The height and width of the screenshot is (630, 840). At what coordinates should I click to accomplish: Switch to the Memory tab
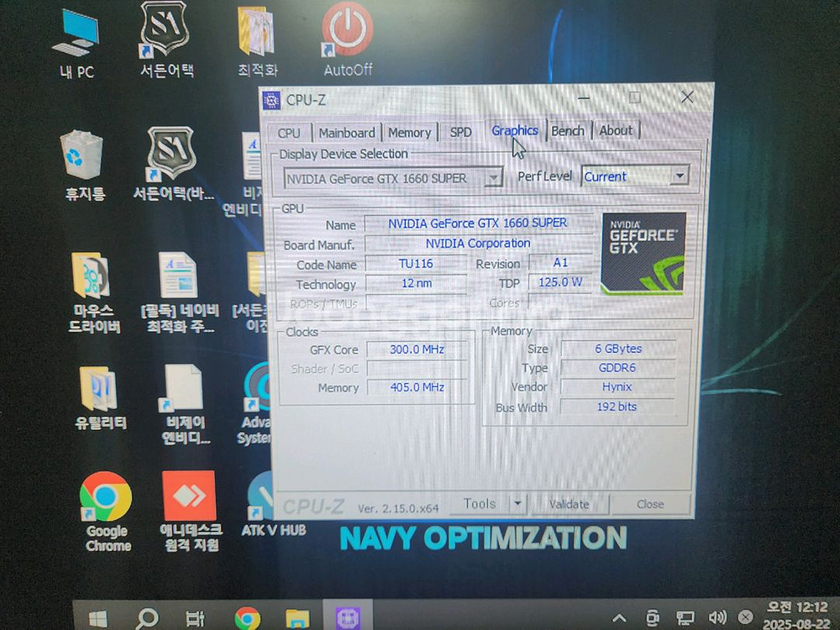point(409,133)
